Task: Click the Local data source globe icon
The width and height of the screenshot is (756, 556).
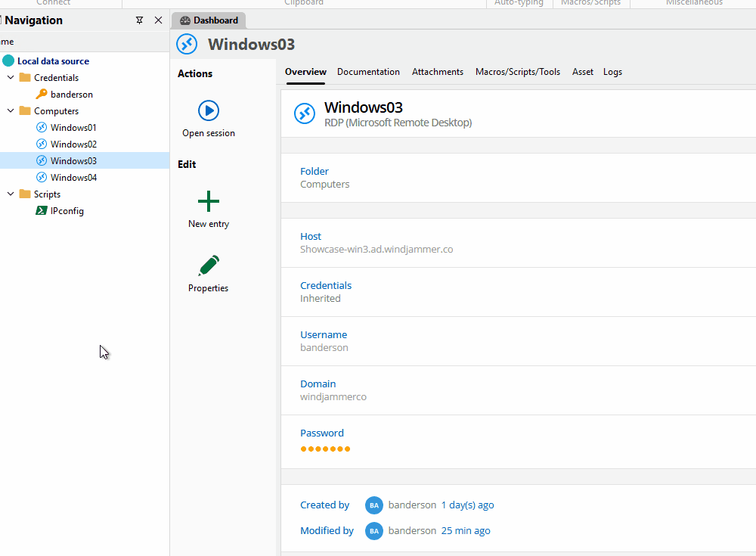Action: coord(8,61)
